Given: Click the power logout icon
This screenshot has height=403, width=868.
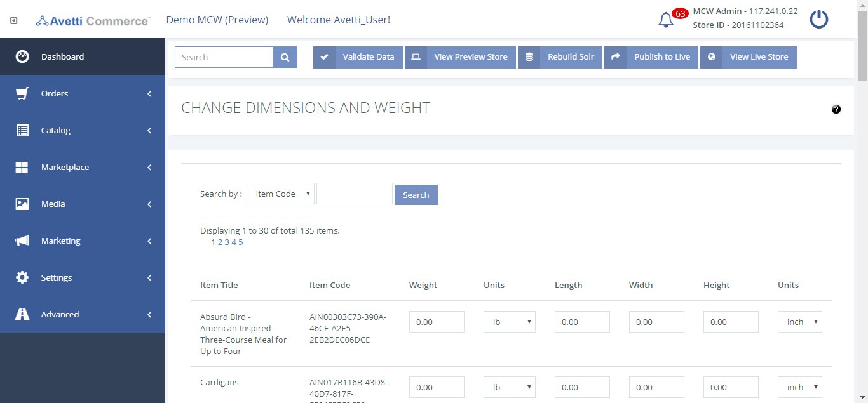Looking at the screenshot, I should coord(818,19).
